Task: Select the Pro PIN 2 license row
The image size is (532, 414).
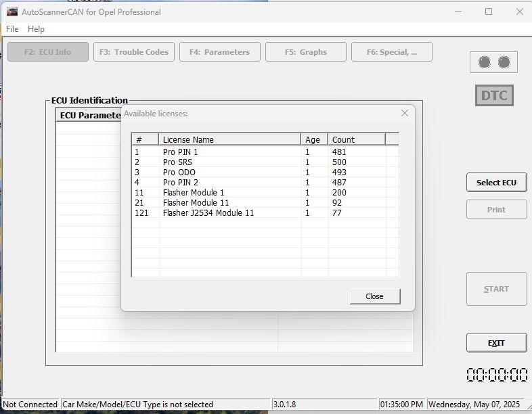Action: (x=265, y=183)
